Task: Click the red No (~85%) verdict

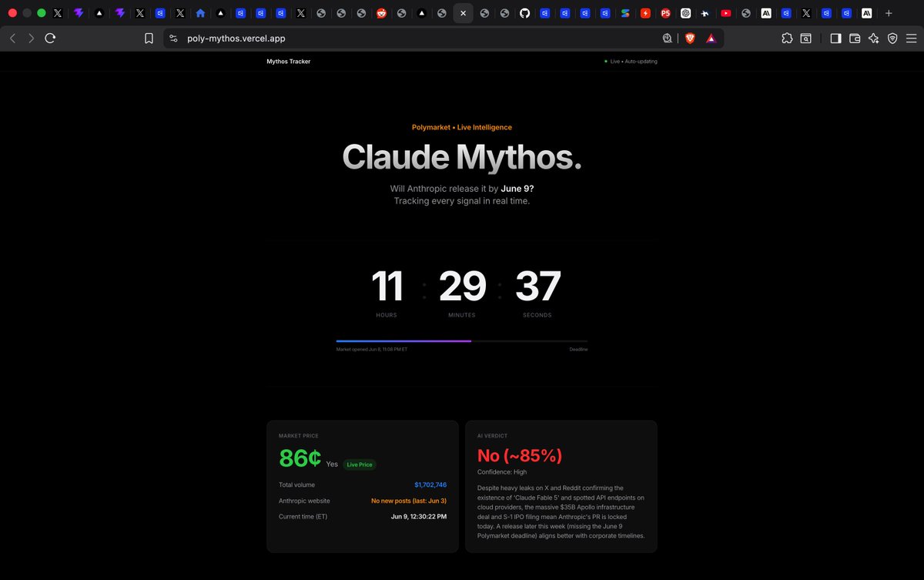Action: click(520, 456)
